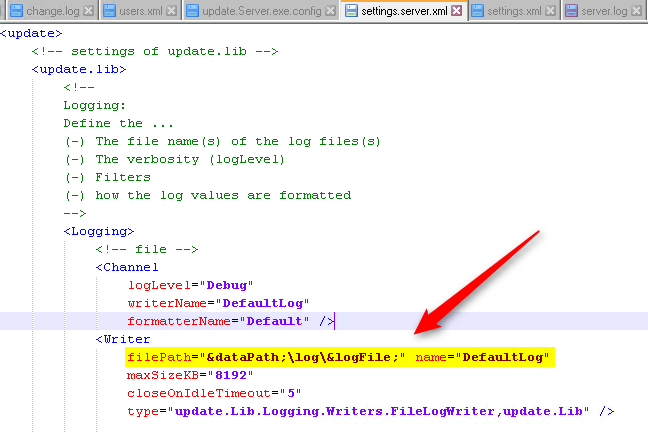Viewport: 648px width, 432px height.
Task: Open the server.log tab
Action: (x=604, y=11)
